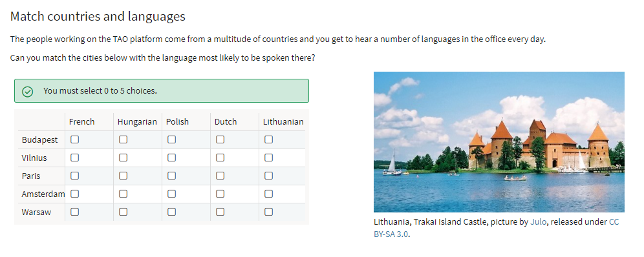The width and height of the screenshot is (644, 257).
Task: Click the Trakai Island Castle photo
Action: pos(499,142)
